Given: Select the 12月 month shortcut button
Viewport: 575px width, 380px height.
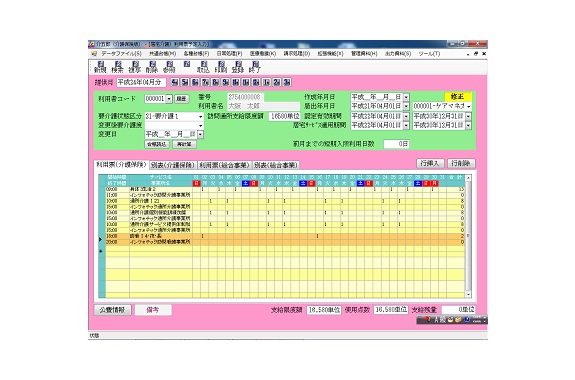Looking at the screenshot, I should click(256, 82).
